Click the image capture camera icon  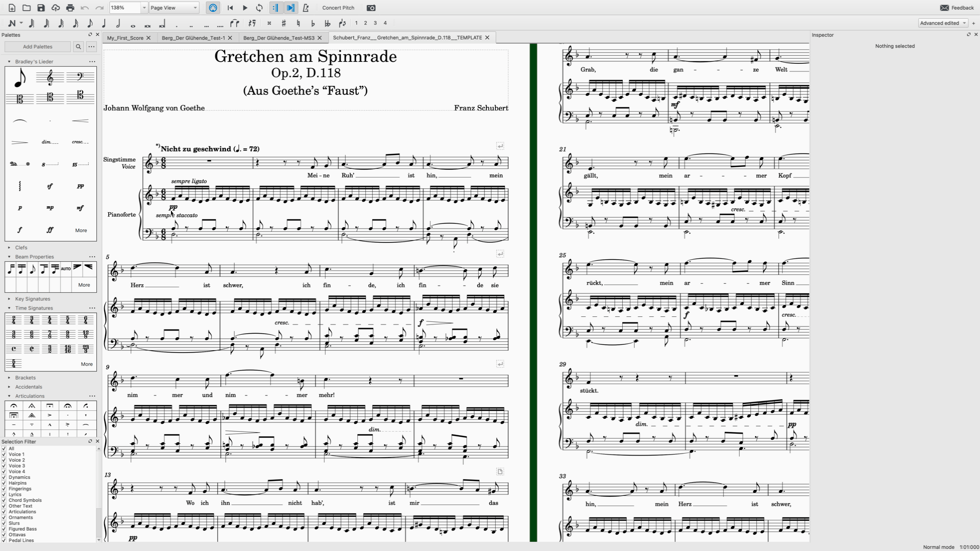coord(371,8)
